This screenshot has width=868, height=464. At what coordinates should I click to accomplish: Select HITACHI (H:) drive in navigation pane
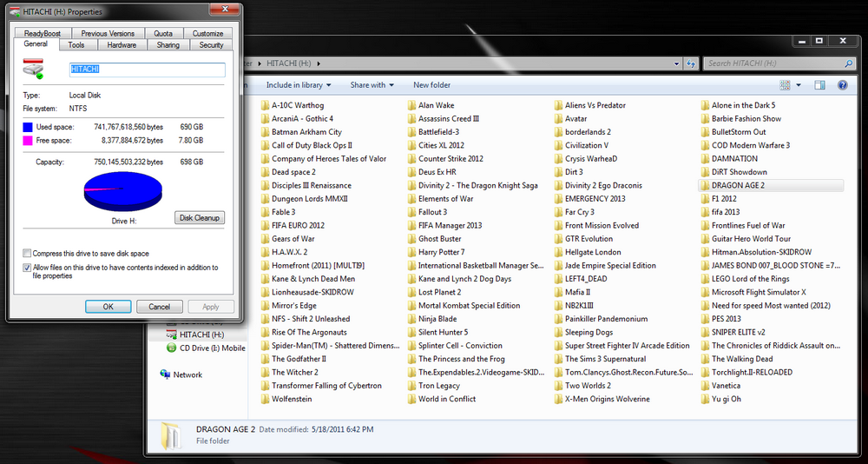tap(196, 335)
